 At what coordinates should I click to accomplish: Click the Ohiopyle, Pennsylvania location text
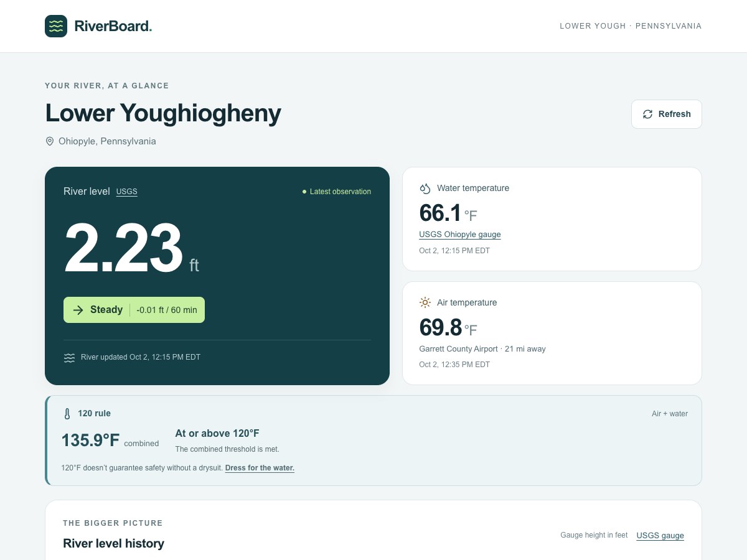(x=107, y=141)
